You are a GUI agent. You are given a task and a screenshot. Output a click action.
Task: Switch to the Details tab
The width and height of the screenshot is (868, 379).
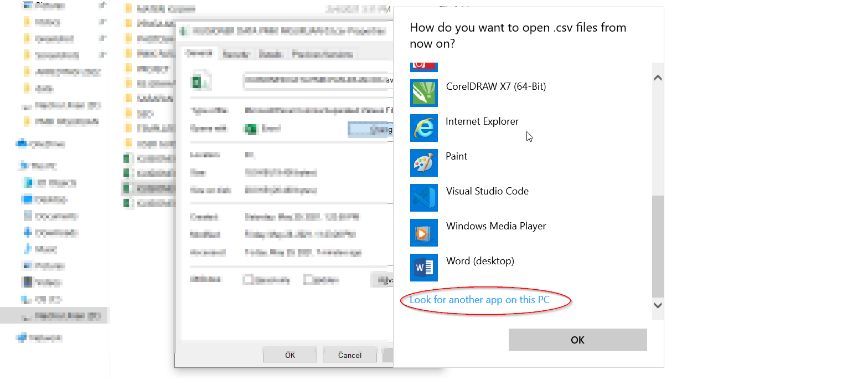[271, 54]
